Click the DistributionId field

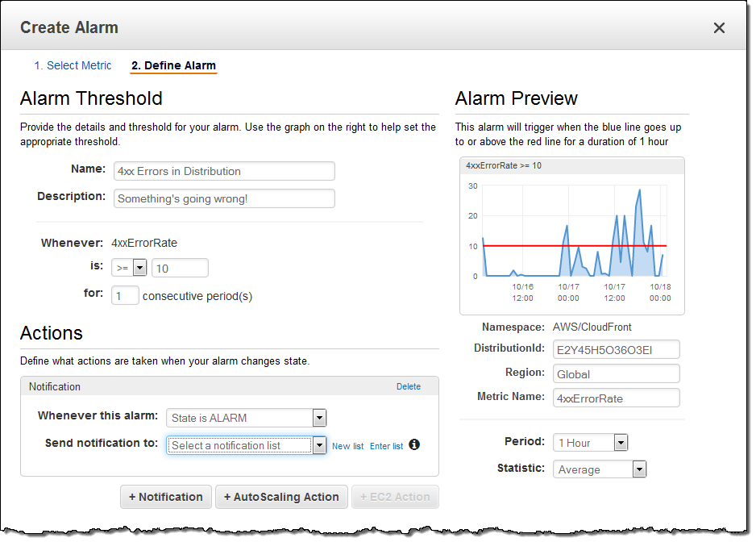(x=616, y=349)
